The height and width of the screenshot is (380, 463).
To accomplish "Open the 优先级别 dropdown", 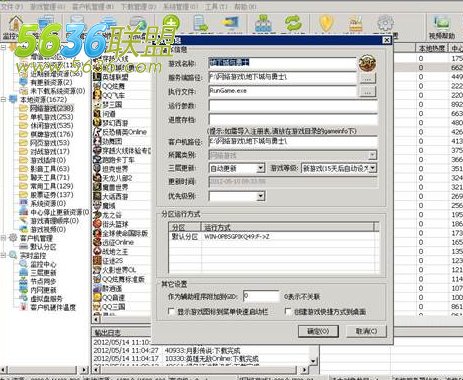I will tap(261, 196).
